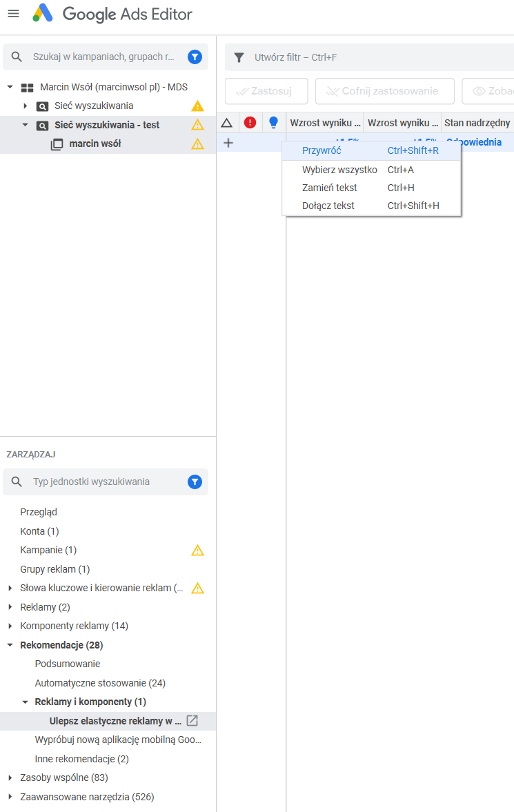The height and width of the screenshot is (812, 514).
Task: Click the partially visible Zobacz button
Action: pyautogui.click(x=488, y=91)
